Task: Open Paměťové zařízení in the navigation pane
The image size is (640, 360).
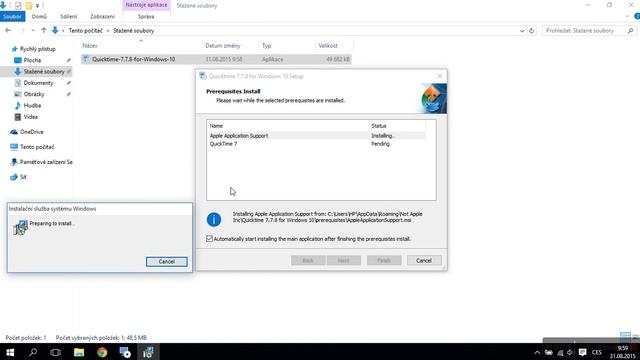Action: tap(46, 162)
